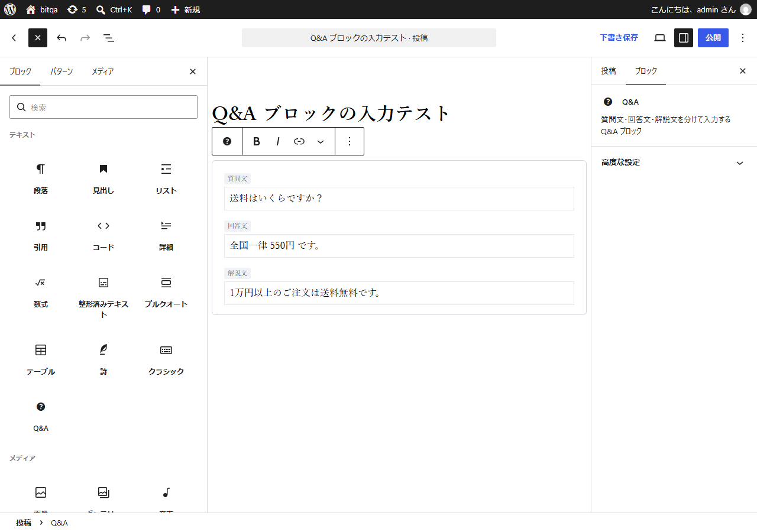The image size is (757, 532).
Task: Insert a 見出し heading block
Action: (x=103, y=179)
